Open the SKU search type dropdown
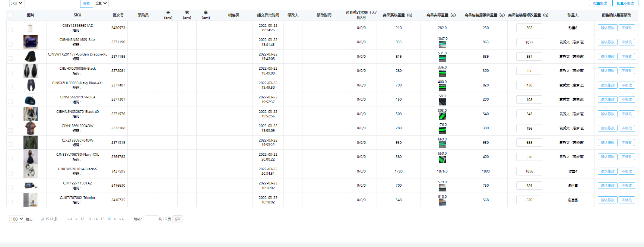 16,3
